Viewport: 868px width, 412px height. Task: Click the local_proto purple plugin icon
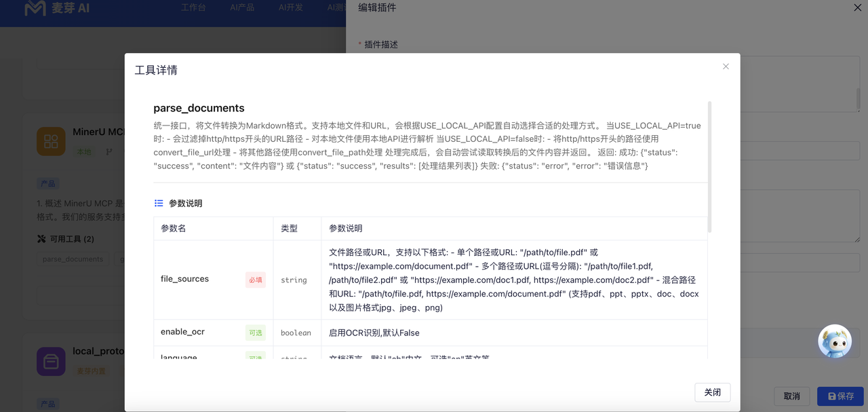pos(51,361)
